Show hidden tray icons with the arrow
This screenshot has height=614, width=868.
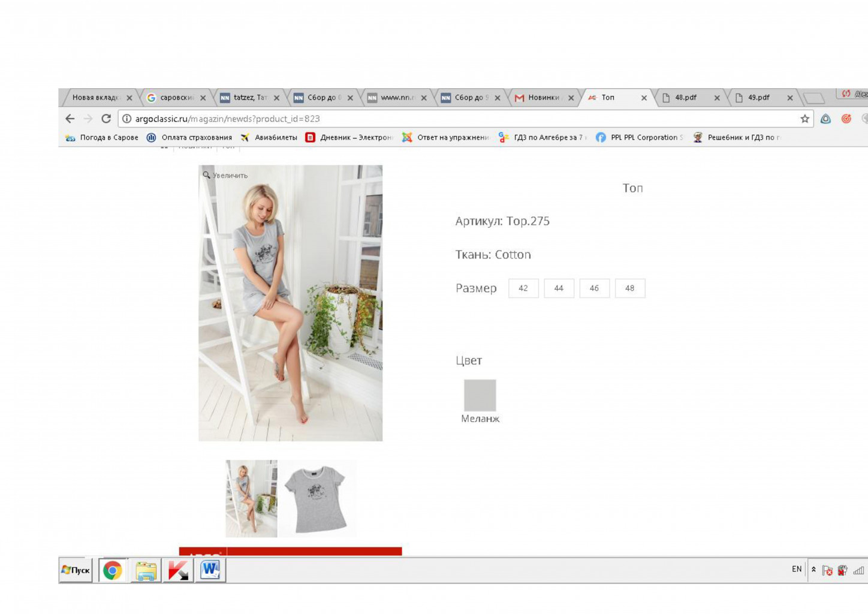813,570
